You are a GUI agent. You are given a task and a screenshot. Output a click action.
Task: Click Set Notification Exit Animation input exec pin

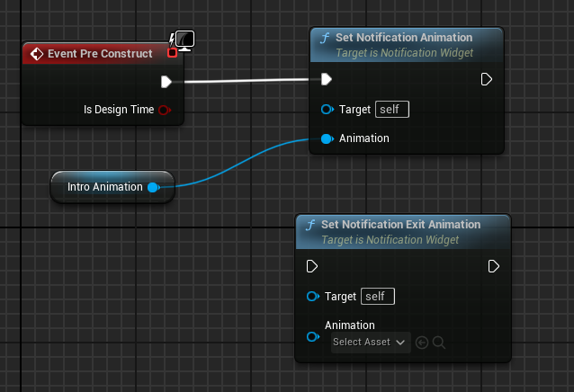coord(312,266)
